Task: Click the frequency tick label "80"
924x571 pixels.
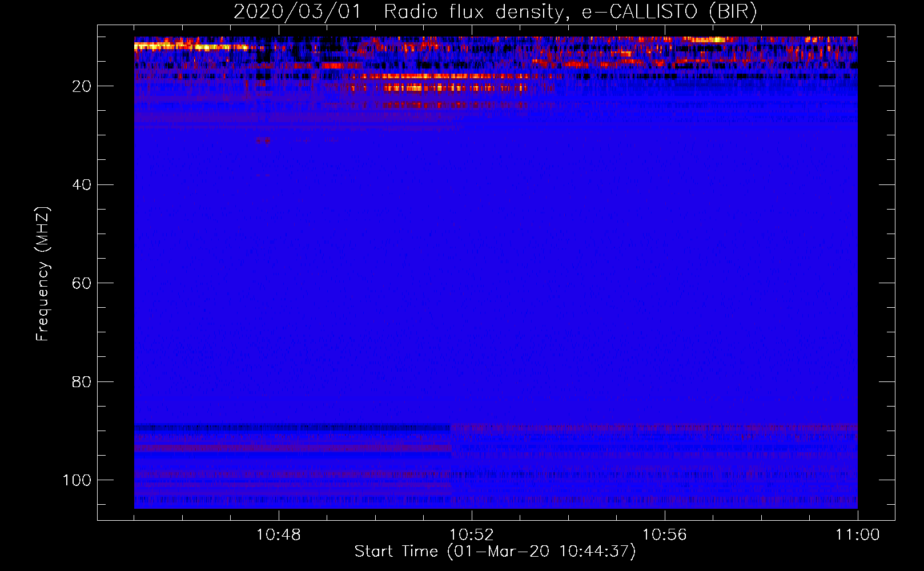Action: 82,382
